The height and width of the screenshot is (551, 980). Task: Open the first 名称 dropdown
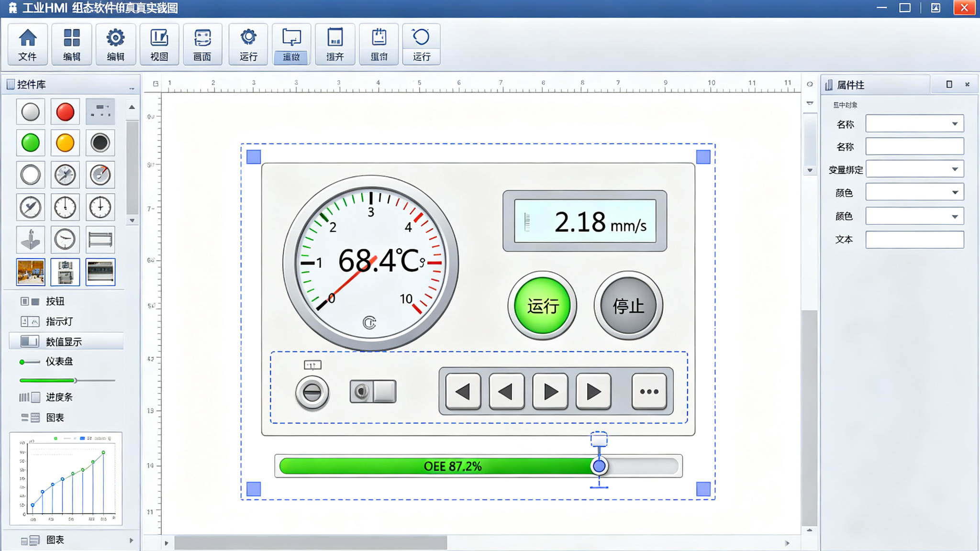tap(914, 124)
